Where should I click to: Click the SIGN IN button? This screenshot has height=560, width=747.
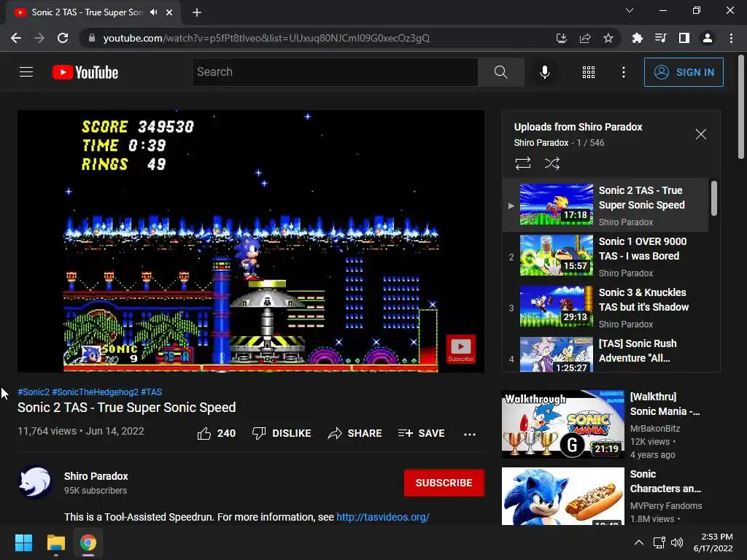click(x=684, y=72)
